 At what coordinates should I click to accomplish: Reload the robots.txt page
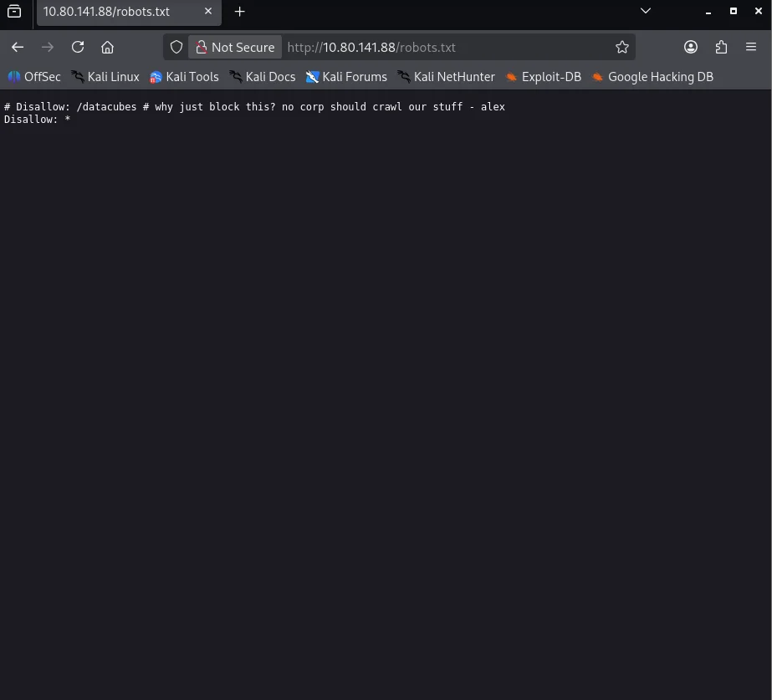tap(78, 47)
